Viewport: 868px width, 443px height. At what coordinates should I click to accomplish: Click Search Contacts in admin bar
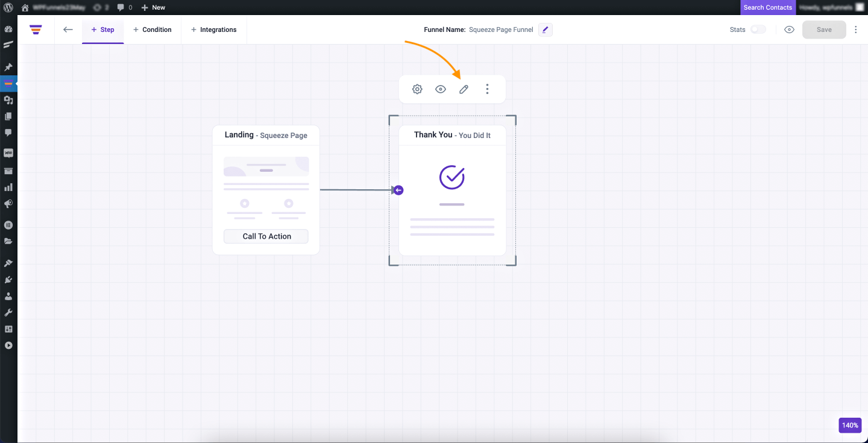[x=768, y=7]
